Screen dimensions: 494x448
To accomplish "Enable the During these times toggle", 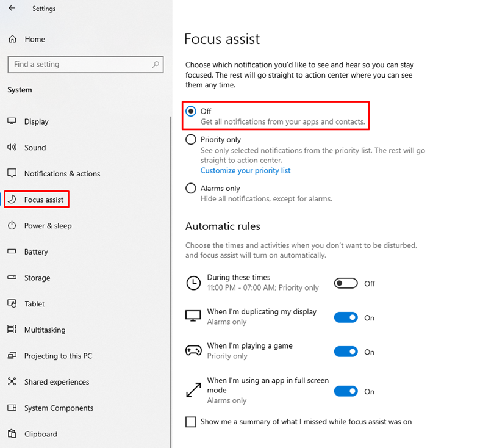I will (x=346, y=283).
